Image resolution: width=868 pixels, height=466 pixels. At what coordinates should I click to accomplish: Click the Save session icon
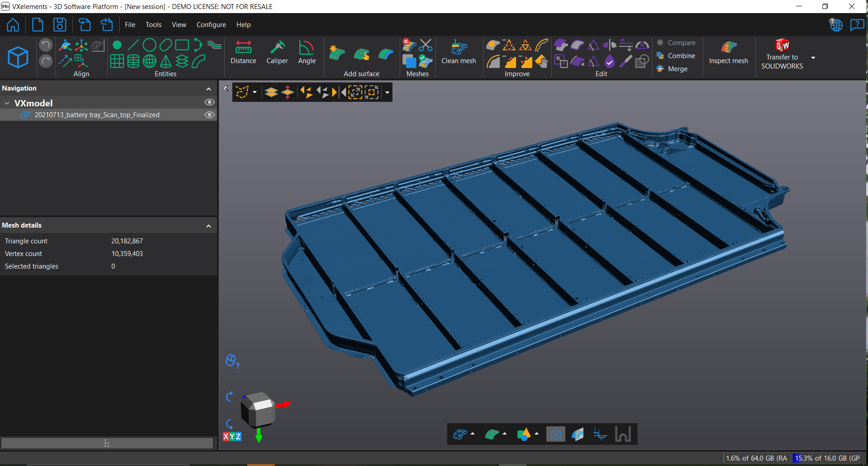(60, 24)
